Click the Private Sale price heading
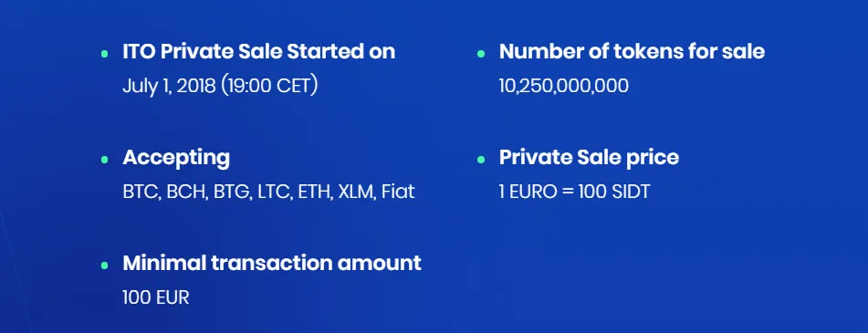Viewport: 868px width, 333px height. (x=589, y=157)
